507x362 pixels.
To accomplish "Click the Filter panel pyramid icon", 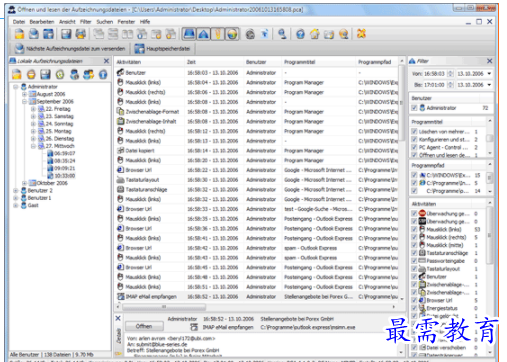I will click(412, 61).
